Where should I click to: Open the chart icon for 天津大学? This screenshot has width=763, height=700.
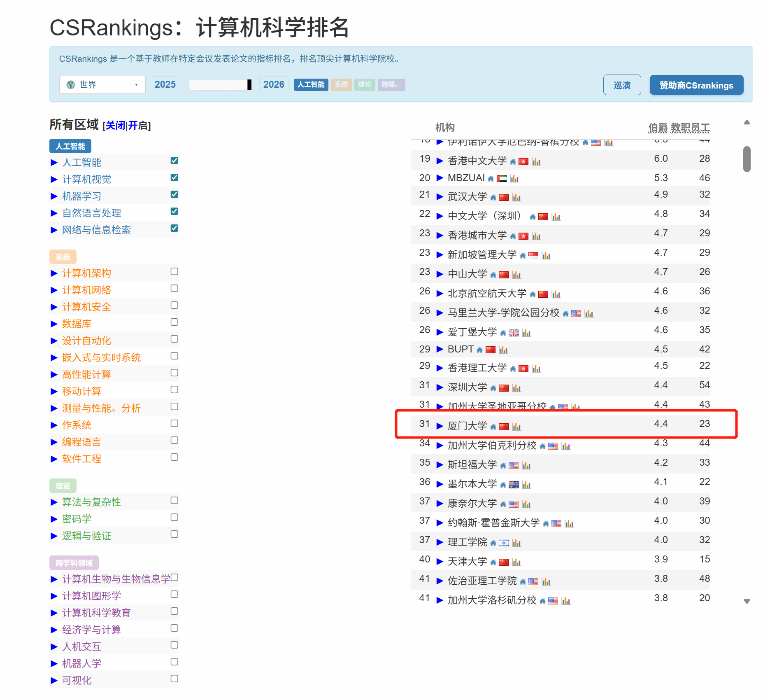click(x=516, y=562)
